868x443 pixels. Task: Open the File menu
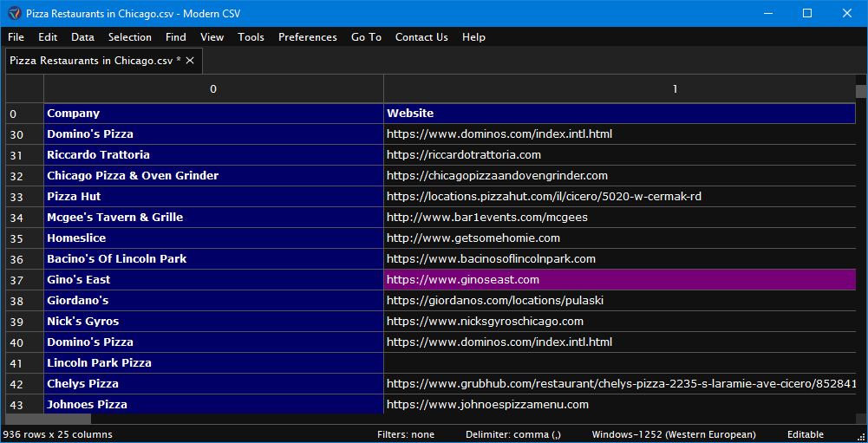16,37
